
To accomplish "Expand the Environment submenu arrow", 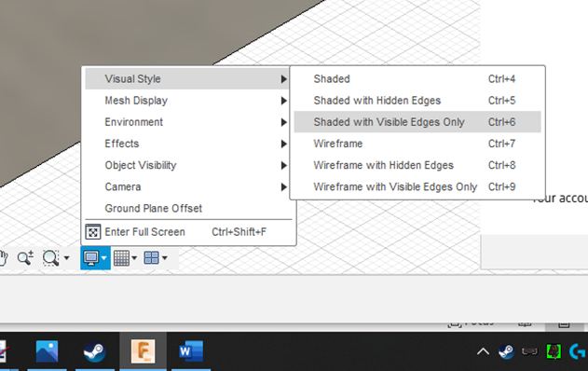I will [x=284, y=122].
